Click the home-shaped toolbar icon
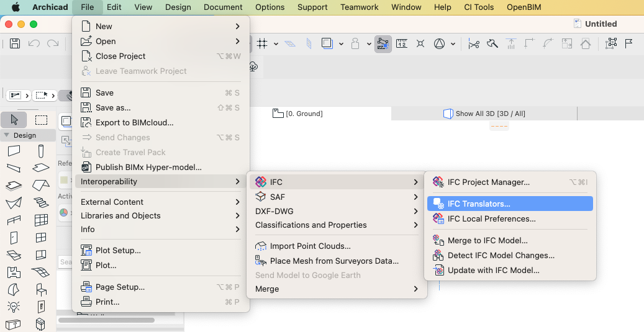Image resolution: width=644 pixels, height=332 pixels. [586, 43]
